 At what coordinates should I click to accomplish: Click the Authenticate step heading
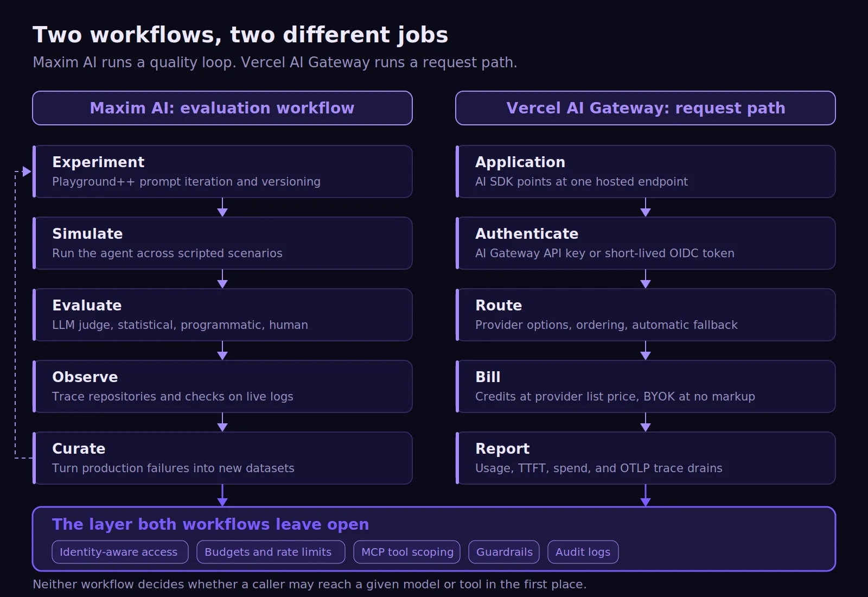pyautogui.click(x=527, y=234)
